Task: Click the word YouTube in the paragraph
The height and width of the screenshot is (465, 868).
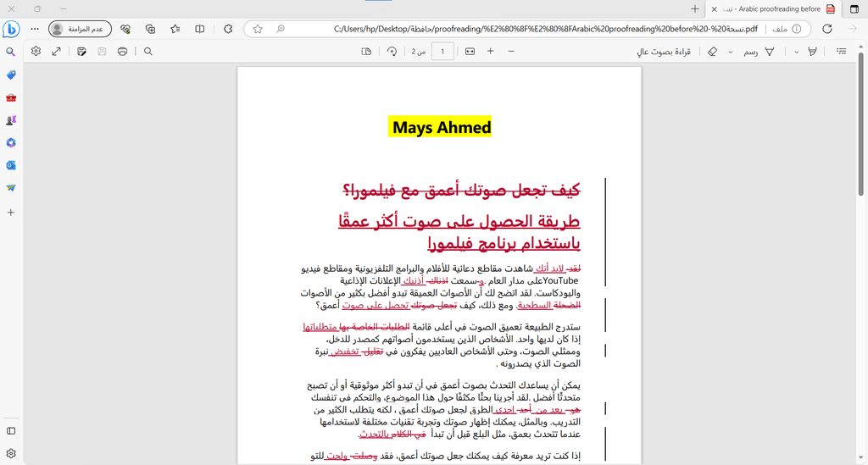Action: point(561,281)
